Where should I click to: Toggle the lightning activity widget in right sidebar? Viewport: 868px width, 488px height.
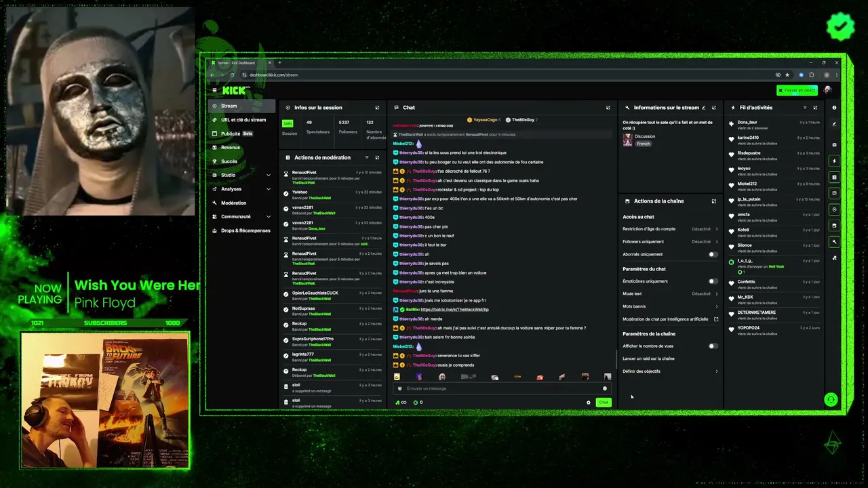pyautogui.click(x=834, y=161)
